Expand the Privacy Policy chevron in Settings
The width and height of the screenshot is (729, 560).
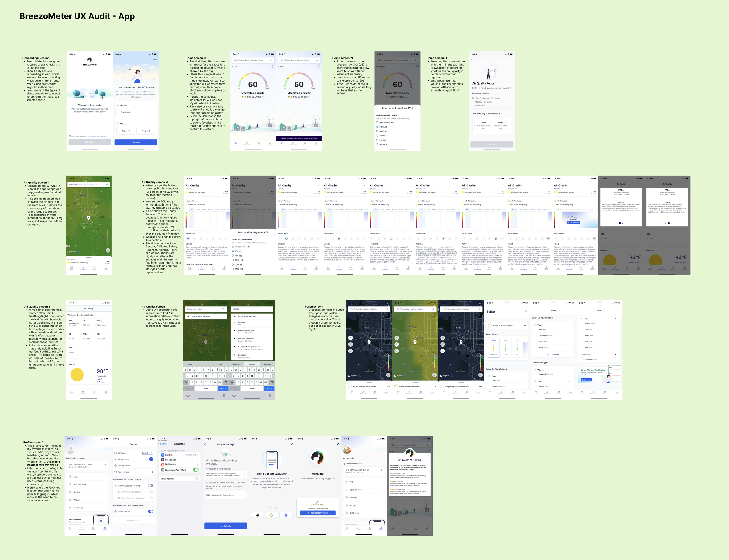coord(152,466)
